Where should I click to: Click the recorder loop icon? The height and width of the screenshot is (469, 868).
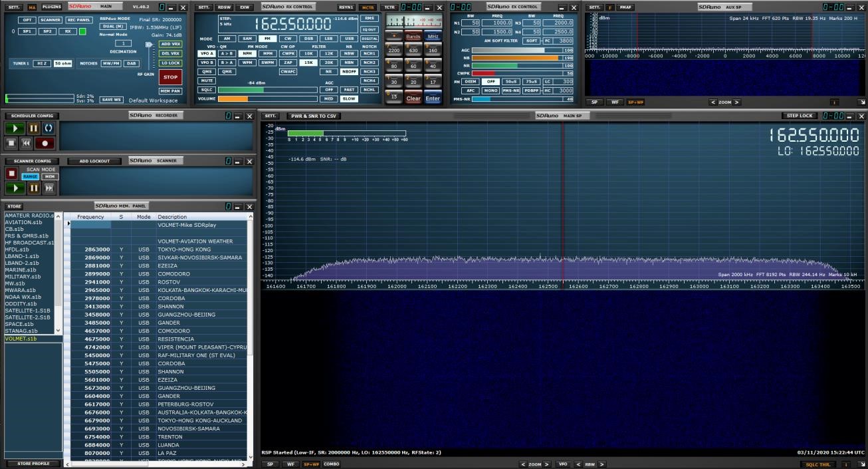click(49, 128)
